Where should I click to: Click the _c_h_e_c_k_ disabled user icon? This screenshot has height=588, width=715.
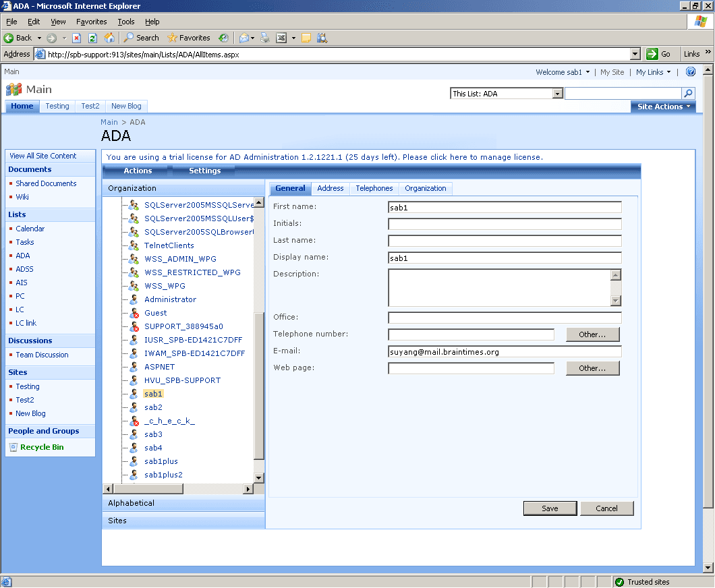tap(134, 421)
